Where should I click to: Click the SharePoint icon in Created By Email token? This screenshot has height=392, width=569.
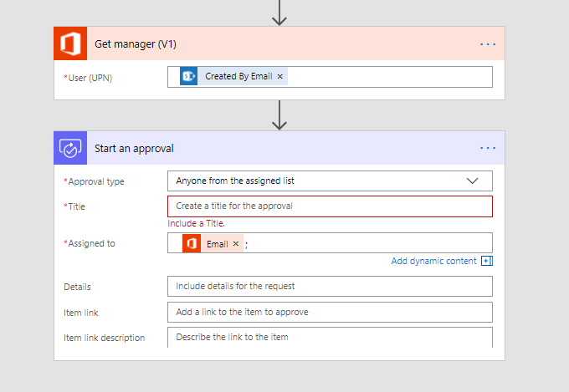(189, 76)
